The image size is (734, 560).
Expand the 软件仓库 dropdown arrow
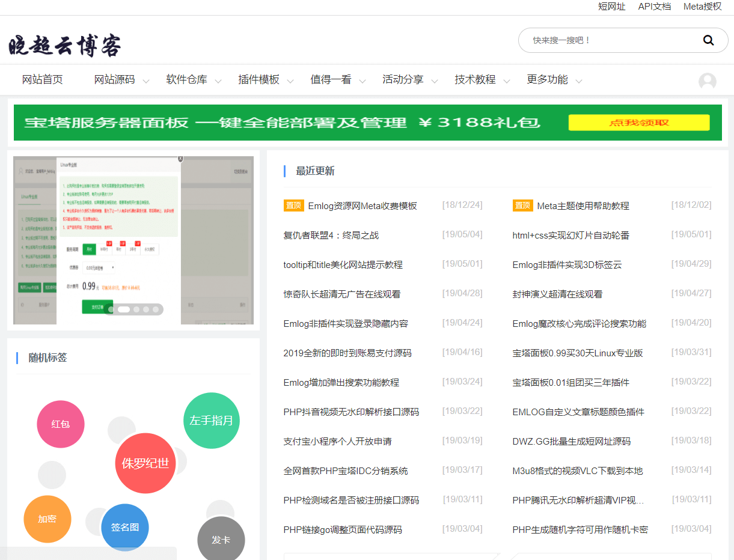218,81
